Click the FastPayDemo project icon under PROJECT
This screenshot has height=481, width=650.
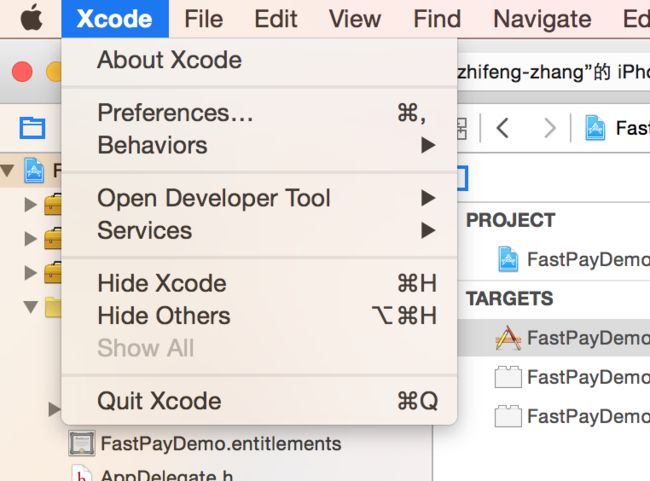coord(508,260)
